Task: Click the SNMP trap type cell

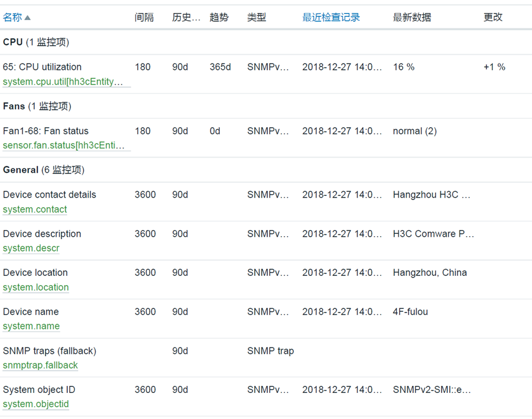Action: 270,351
